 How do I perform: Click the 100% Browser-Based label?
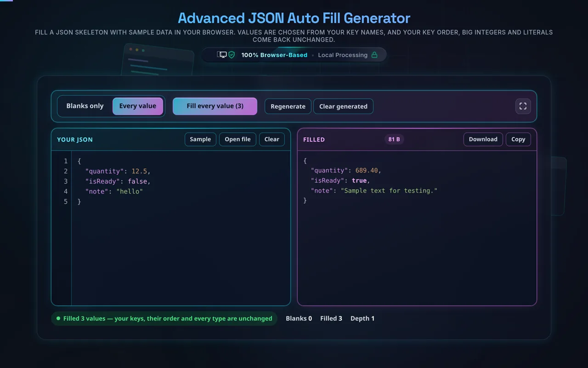pyautogui.click(x=274, y=55)
